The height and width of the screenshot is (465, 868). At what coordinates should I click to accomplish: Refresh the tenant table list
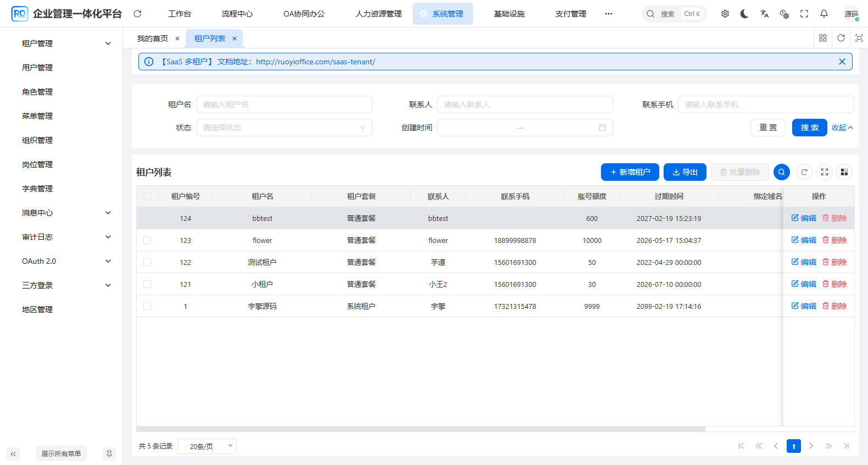click(804, 172)
